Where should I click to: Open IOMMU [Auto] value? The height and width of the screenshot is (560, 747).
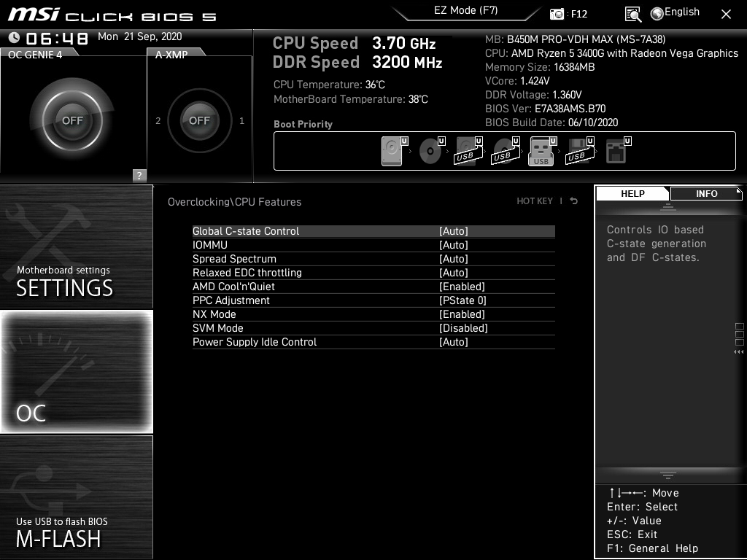(x=454, y=245)
